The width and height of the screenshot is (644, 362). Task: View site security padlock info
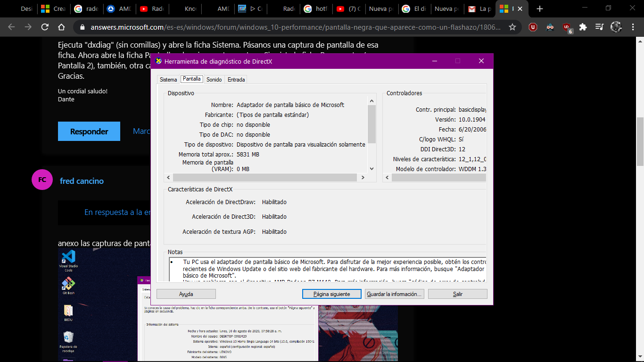tap(83, 27)
